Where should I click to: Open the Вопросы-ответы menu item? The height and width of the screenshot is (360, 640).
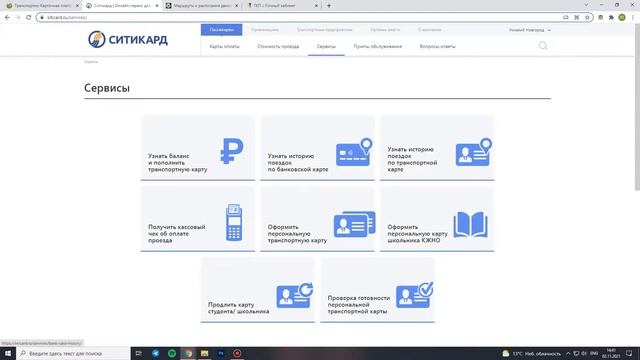[438, 46]
